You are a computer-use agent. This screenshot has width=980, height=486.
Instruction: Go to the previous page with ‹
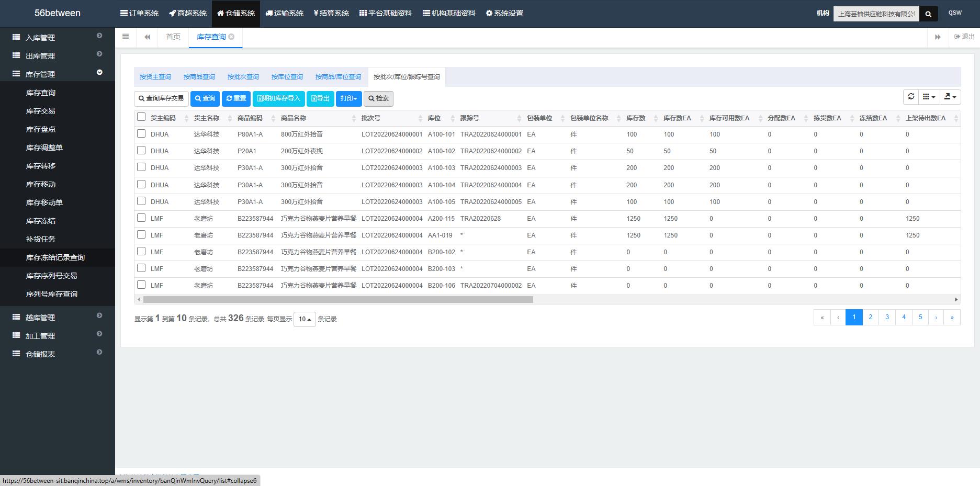pos(838,317)
